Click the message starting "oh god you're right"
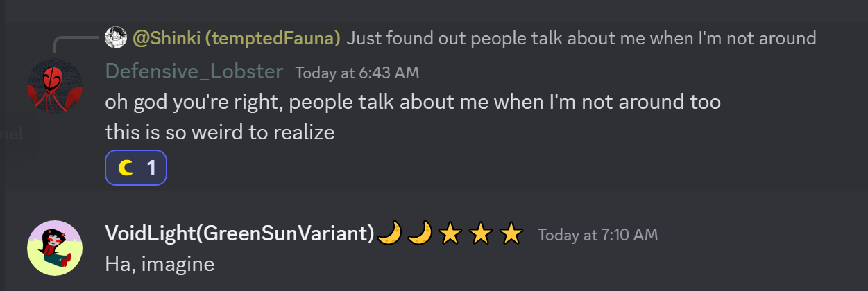This screenshot has width=868, height=291. click(413, 102)
